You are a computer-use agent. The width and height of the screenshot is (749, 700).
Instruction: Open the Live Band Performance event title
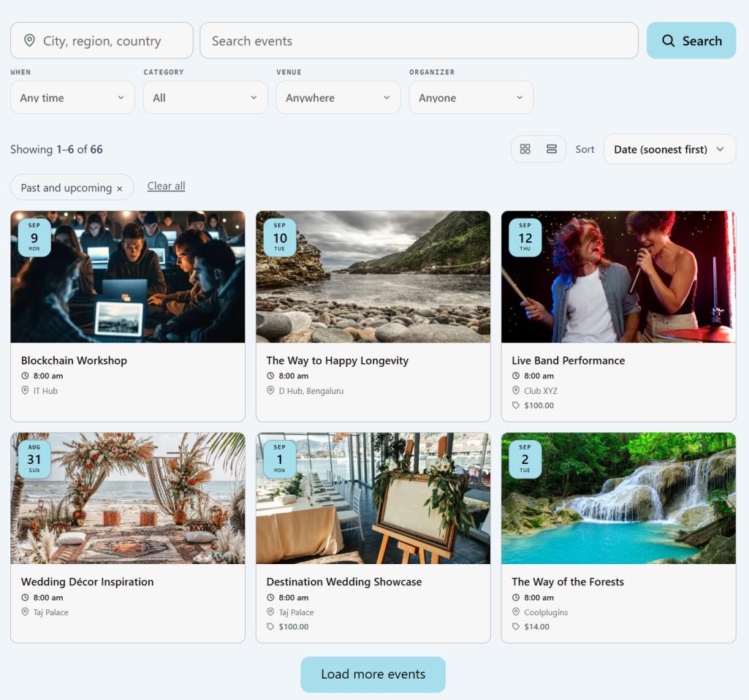click(569, 360)
